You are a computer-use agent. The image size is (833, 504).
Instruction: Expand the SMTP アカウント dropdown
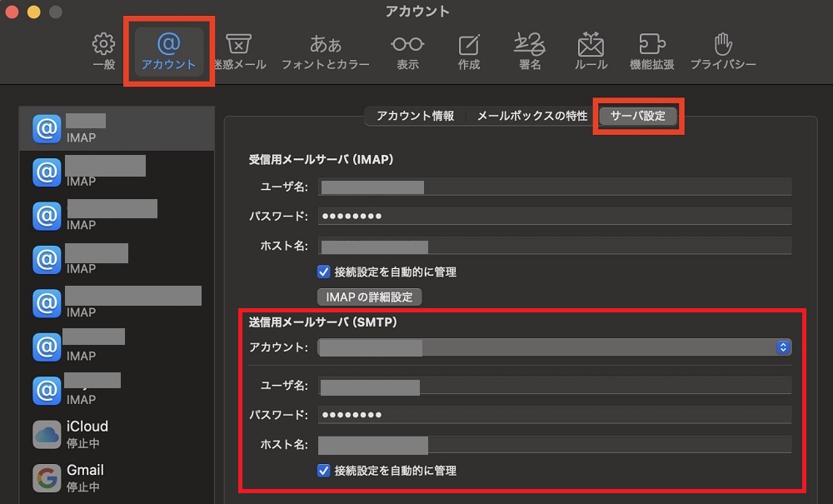tap(782, 347)
